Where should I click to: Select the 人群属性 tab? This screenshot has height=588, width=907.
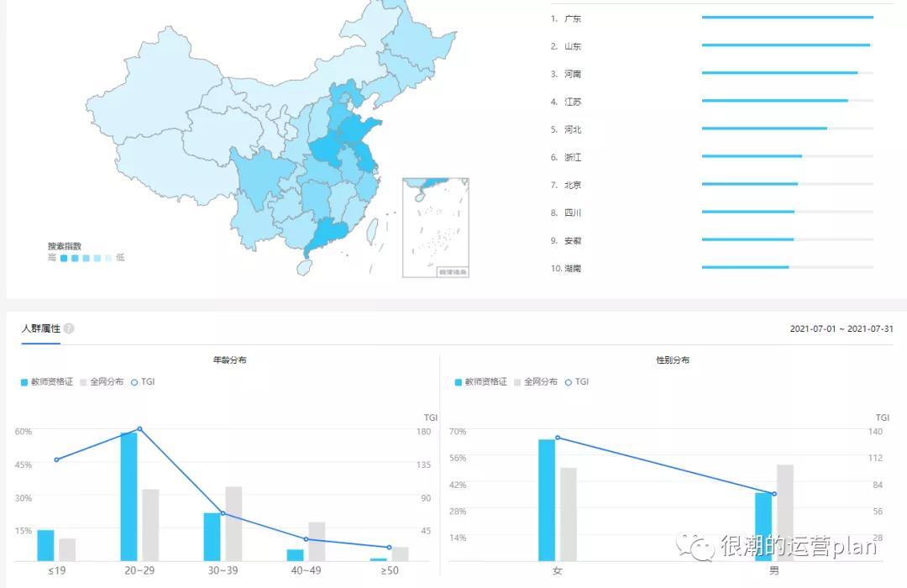point(40,328)
